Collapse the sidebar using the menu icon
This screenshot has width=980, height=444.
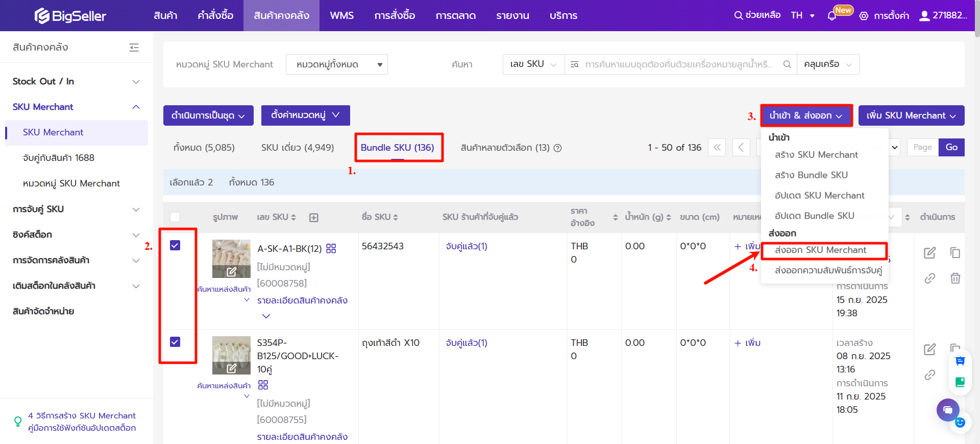(x=134, y=48)
